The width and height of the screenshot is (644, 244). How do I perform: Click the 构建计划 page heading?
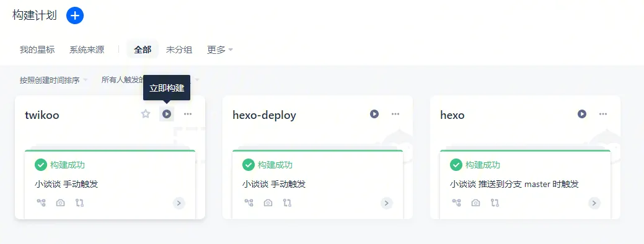click(x=35, y=15)
